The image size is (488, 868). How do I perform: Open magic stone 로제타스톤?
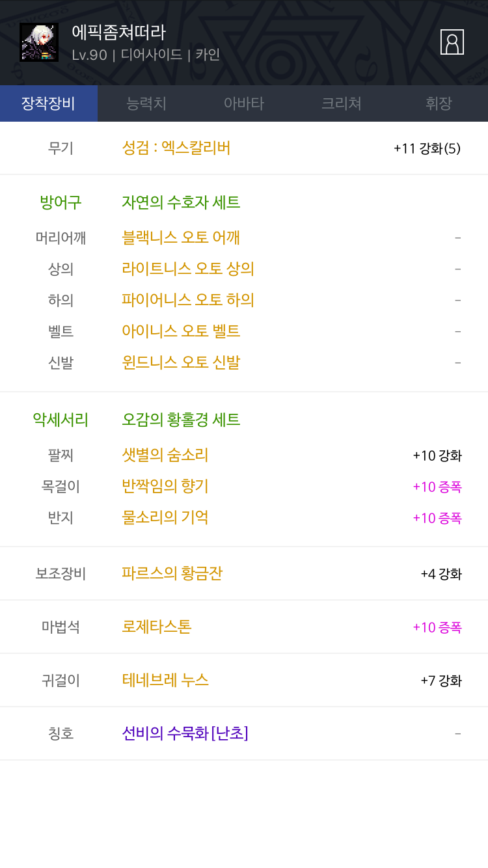tap(157, 627)
